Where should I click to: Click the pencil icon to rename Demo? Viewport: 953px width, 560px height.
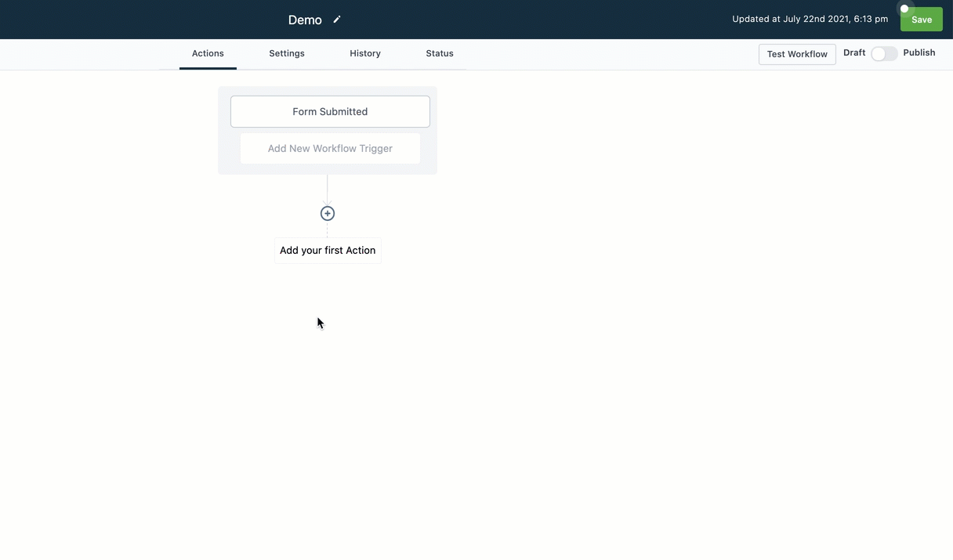click(x=337, y=20)
